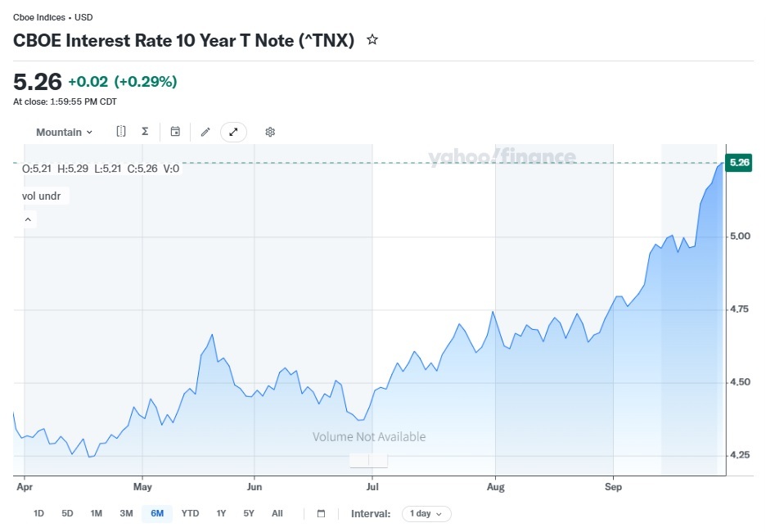Select the 1M time range
This screenshot has height=532, width=766.
click(x=97, y=513)
